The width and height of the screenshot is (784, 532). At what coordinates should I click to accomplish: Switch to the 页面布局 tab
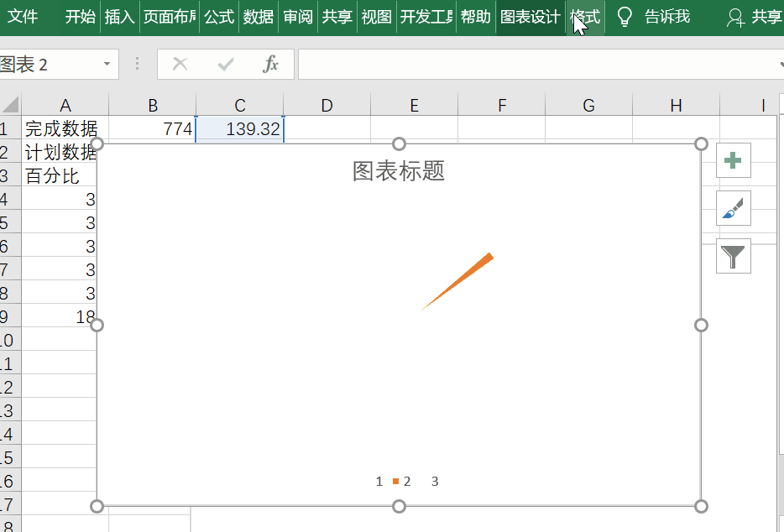click(x=170, y=17)
